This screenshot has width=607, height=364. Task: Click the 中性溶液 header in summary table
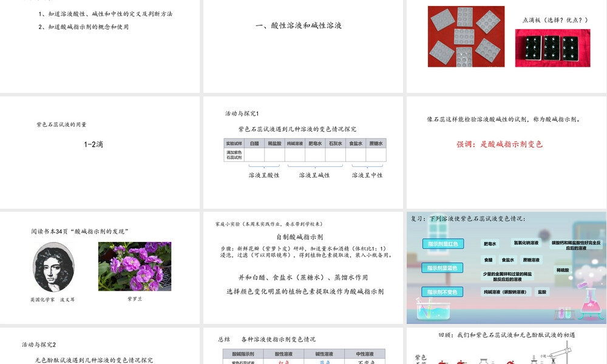tap(365, 354)
